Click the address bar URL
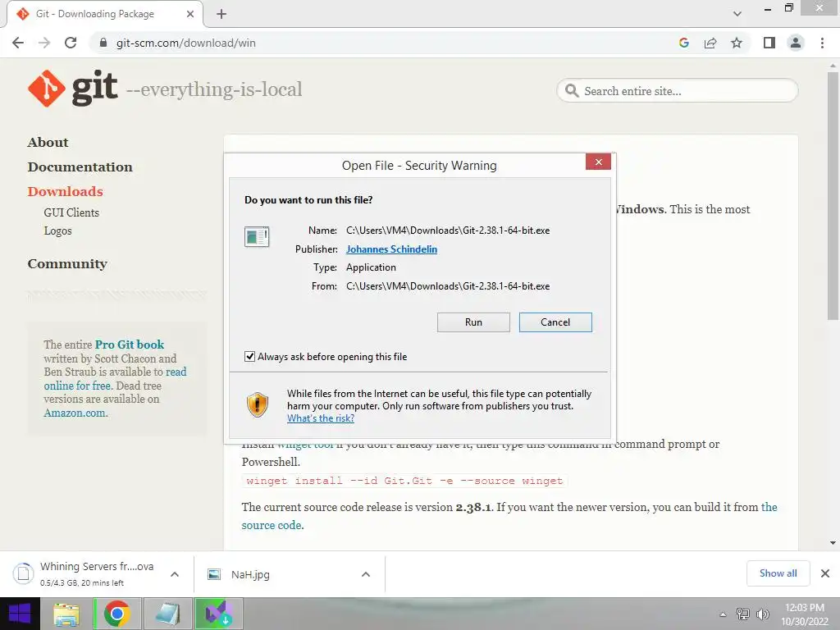 tap(186, 43)
